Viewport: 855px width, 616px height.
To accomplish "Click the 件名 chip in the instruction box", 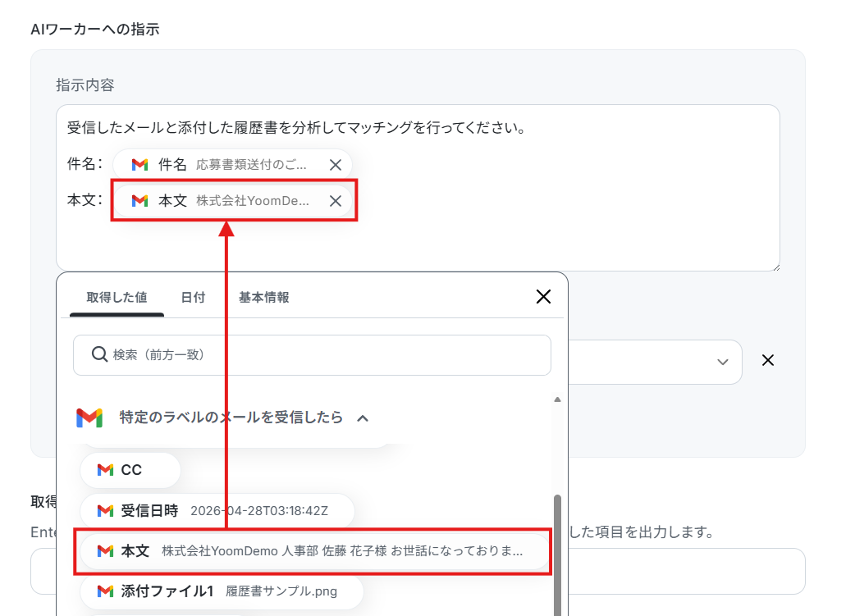I will click(x=232, y=165).
